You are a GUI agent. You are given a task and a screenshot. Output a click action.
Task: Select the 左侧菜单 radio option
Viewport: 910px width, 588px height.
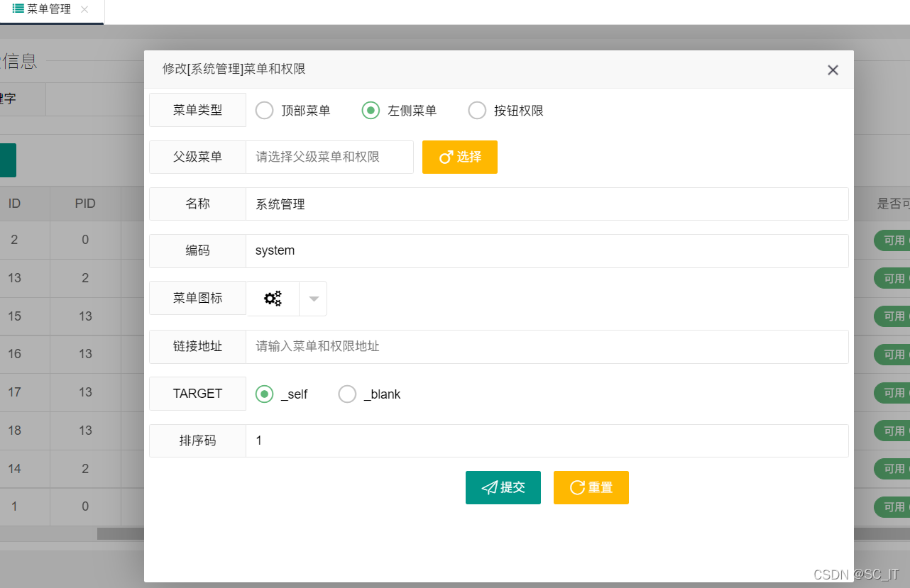pos(400,111)
